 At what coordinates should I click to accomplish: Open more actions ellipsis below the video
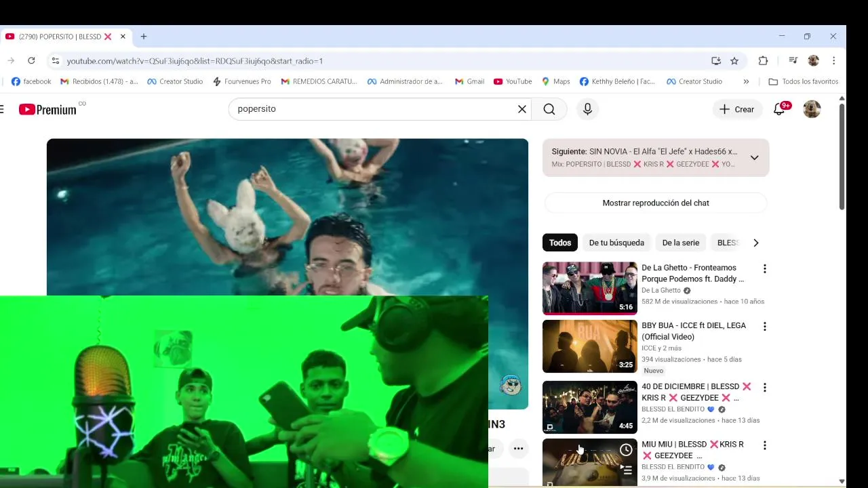point(518,448)
